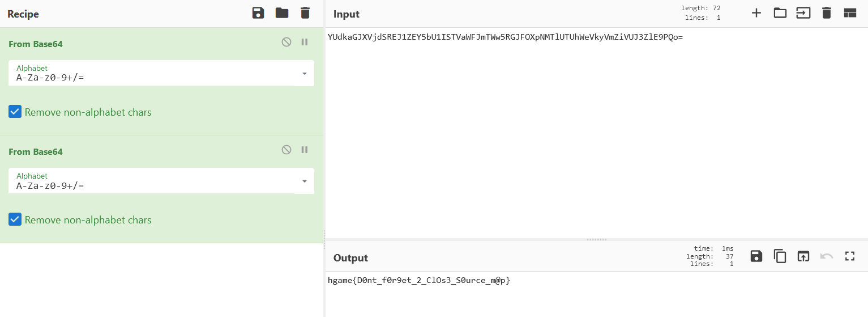
Task: Click the input-output pane divider
Action: pos(597,239)
